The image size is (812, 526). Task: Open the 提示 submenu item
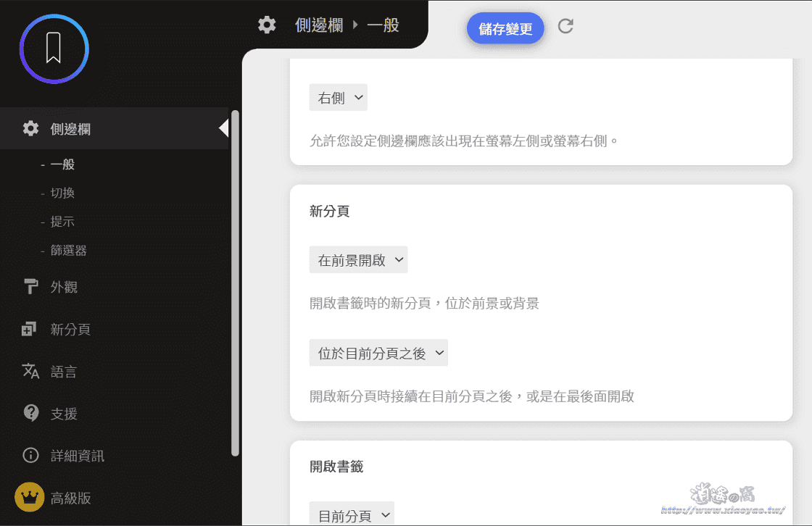tap(62, 222)
